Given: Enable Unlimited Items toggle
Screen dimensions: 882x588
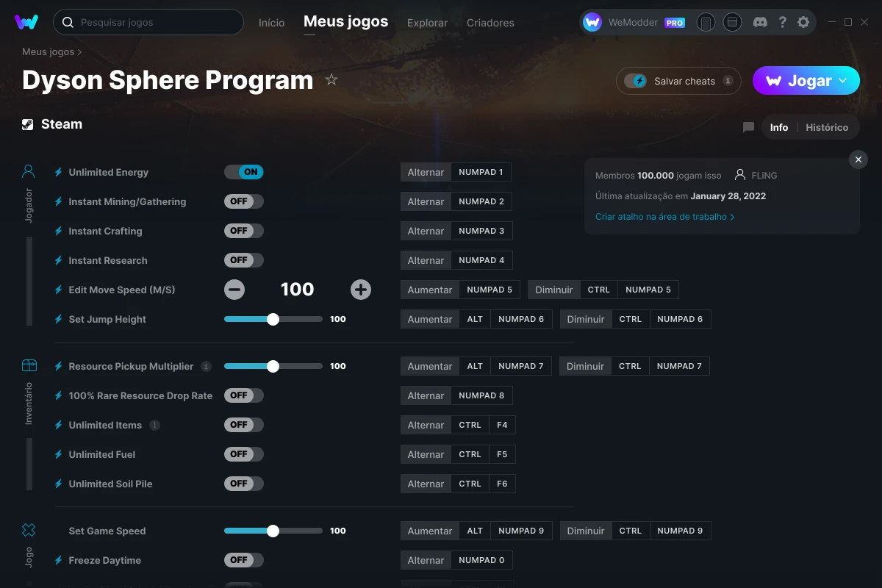Looking at the screenshot, I should click(x=244, y=425).
